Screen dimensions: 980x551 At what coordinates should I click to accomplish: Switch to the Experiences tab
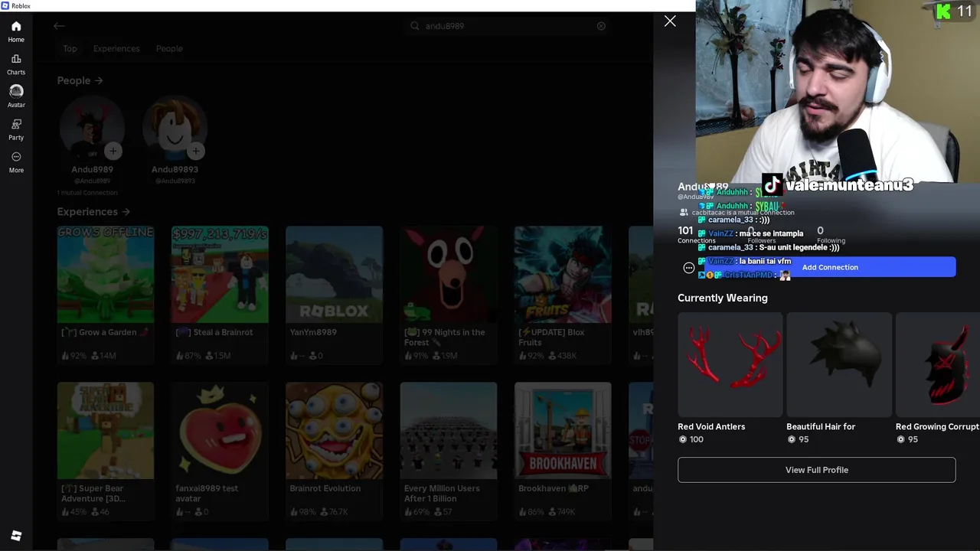pyautogui.click(x=116, y=48)
